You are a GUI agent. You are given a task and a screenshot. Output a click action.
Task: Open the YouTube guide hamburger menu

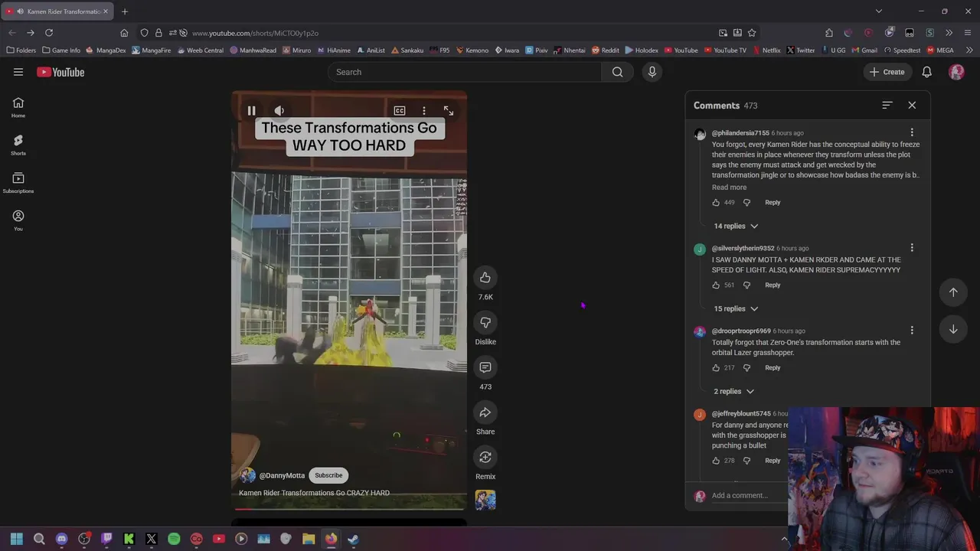(x=18, y=72)
